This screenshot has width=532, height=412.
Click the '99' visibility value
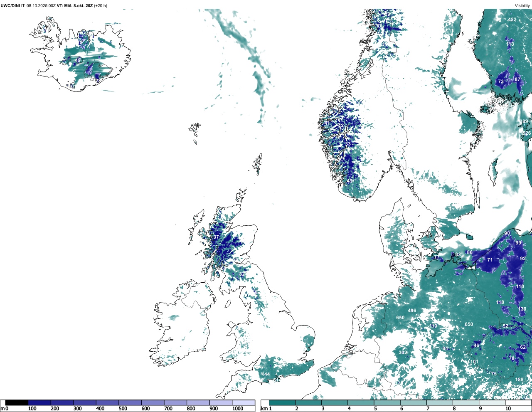518,243
